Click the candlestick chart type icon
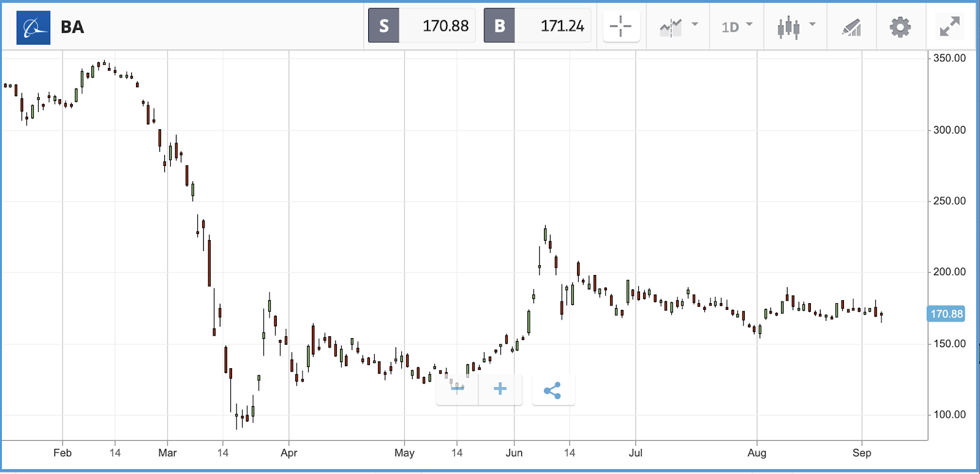980x474 pixels. pyautogui.click(x=788, y=27)
